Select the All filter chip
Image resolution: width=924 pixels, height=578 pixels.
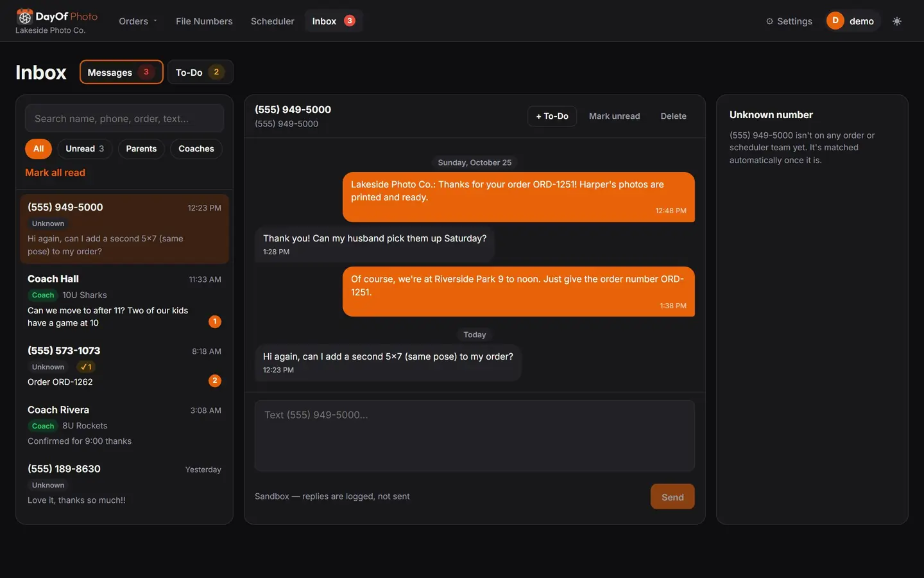pyautogui.click(x=38, y=148)
